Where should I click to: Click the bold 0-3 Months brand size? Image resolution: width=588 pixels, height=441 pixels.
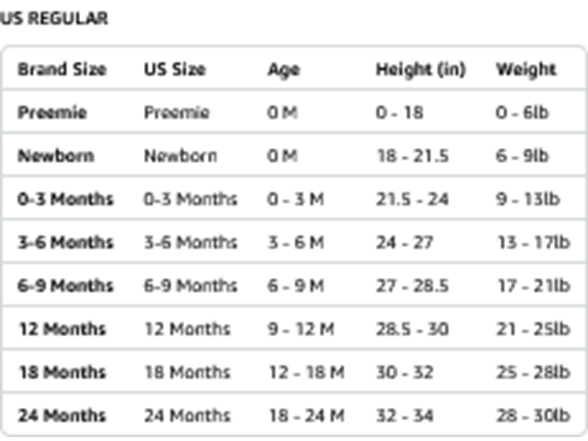[x=65, y=199]
